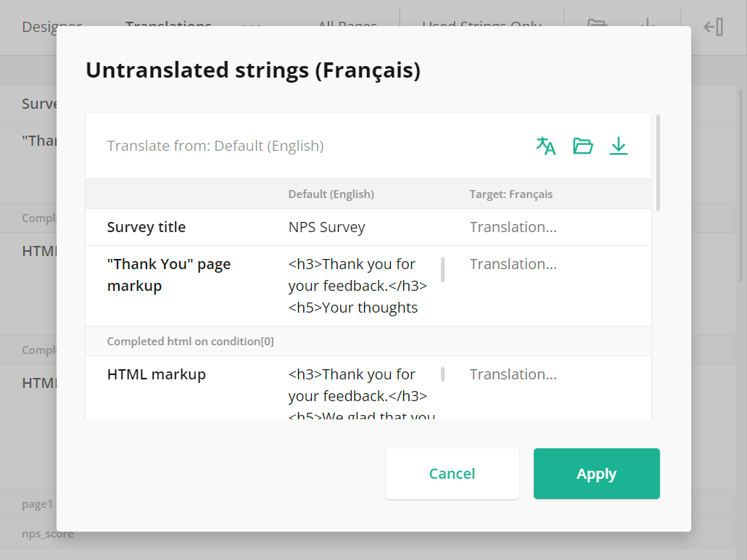
Task: Toggle the Used Strings Only filter
Action: (x=481, y=27)
